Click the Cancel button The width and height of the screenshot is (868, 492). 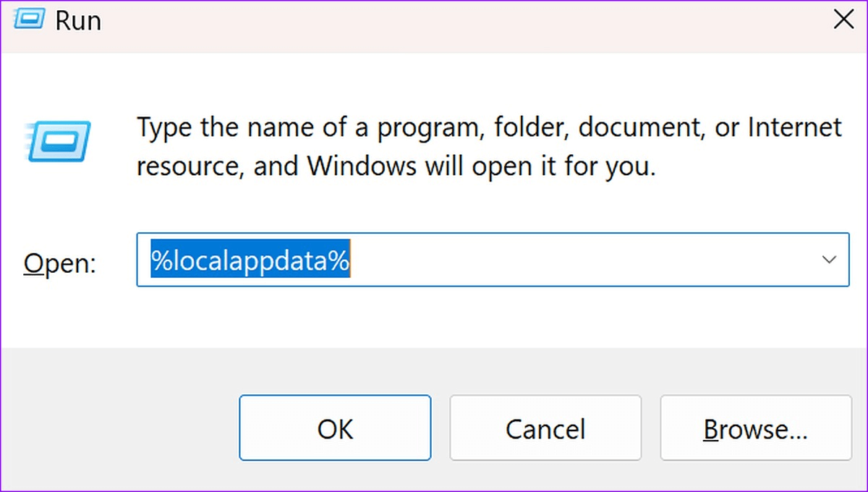click(545, 428)
